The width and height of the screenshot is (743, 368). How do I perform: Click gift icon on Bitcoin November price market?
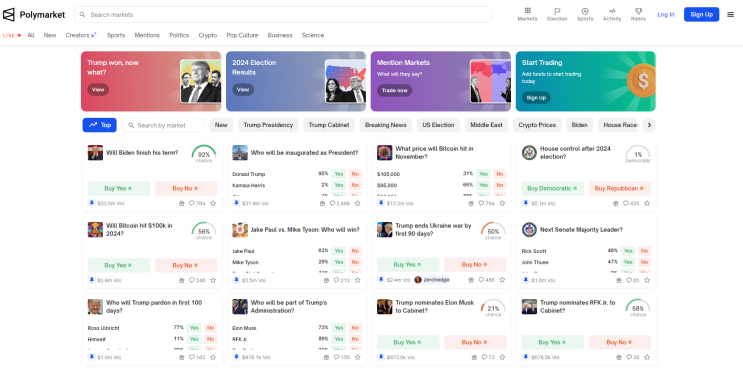coord(471,203)
